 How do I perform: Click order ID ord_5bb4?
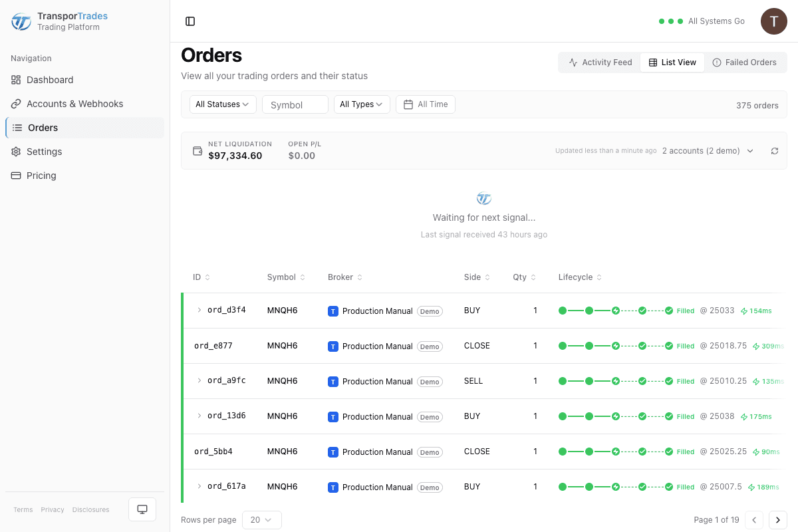(213, 452)
